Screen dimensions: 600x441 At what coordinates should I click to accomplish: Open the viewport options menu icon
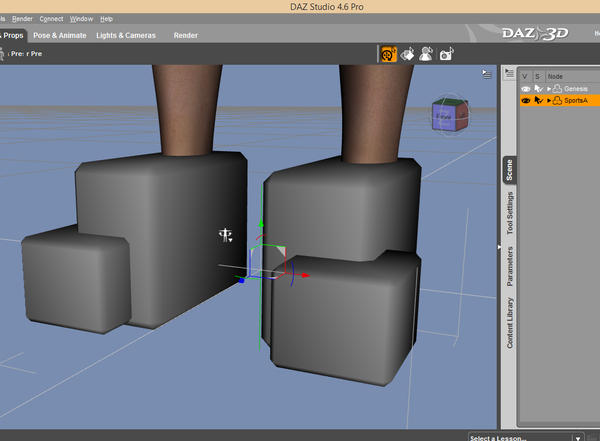(x=485, y=73)
